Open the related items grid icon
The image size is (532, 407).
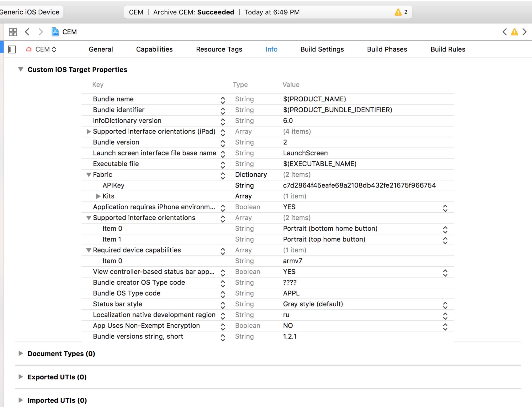pyautogui.click(x=13, y=32)
